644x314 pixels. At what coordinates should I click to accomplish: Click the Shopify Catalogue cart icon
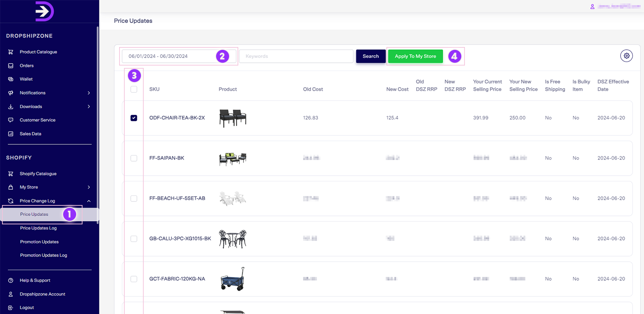[x=11, y=174]
